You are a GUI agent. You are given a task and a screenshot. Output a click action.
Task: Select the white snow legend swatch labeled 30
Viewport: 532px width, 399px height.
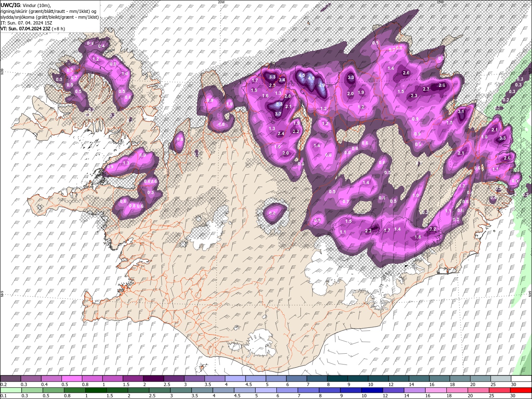tap(521, 379)
